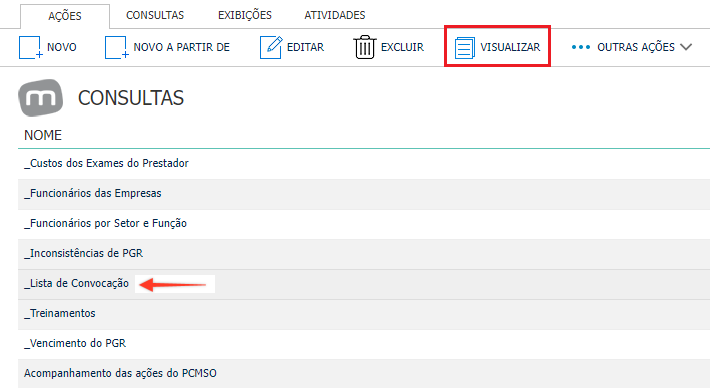Viewport: 723px width, 388px height.
Task: Click the Excluir button label
Action: point(402,47)
